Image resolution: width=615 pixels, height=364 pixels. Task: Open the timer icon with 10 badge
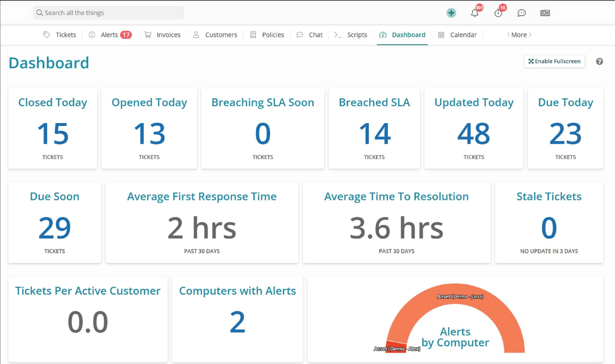498,13
